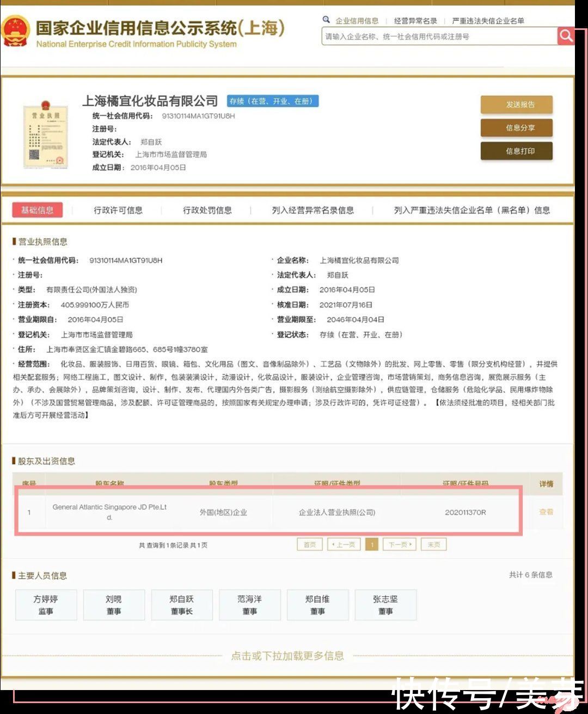This screenshot has width=588, height=714.
Task: Click shareholder type 外国(地区)企业 cell
Action: 223,512
